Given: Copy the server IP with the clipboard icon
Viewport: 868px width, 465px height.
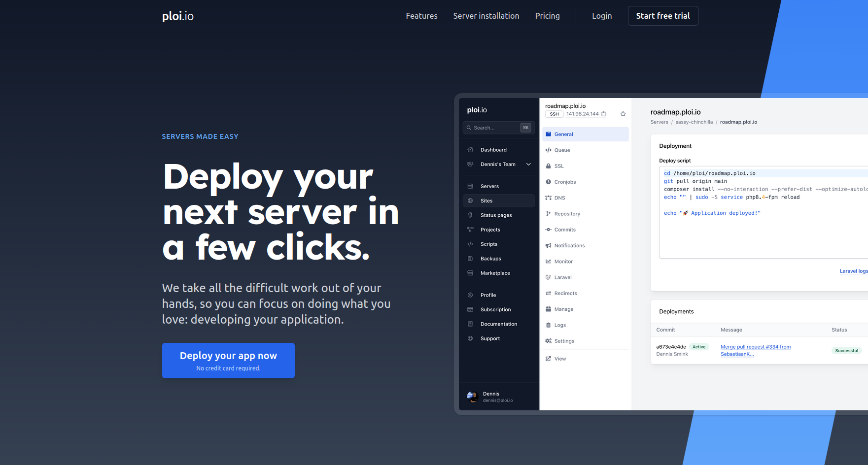Looking at the screenshot, I should click(x=603, y=114).
